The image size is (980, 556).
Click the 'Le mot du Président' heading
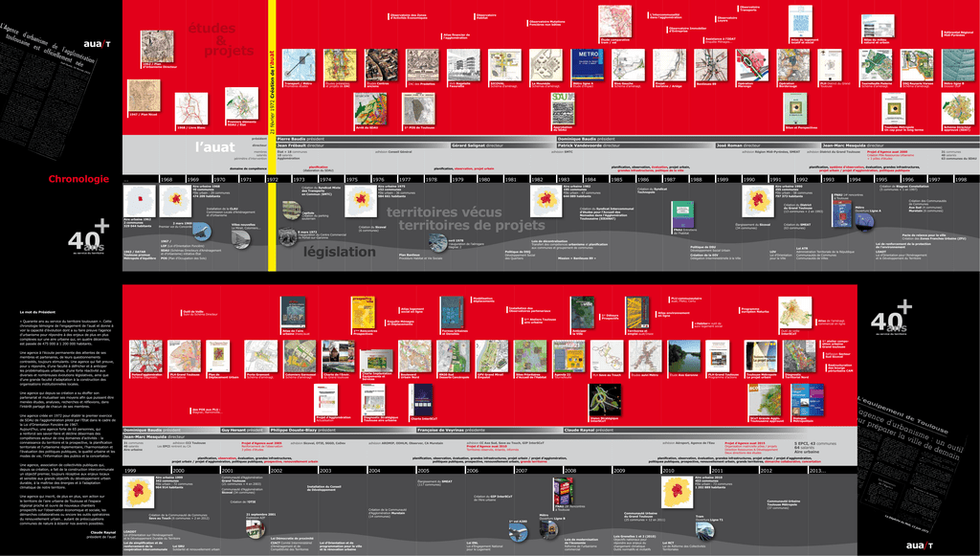(37, 312)
